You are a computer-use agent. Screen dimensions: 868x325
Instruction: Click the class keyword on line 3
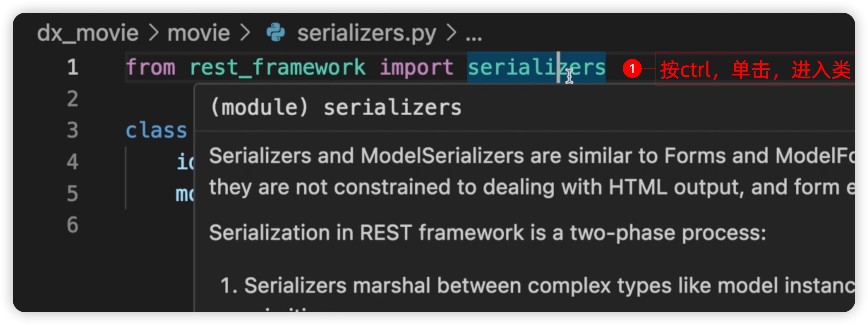click(156, 130)
